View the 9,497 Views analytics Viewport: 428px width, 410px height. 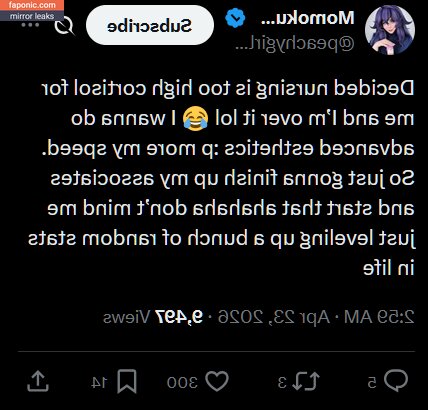click(x=153, y=317)
